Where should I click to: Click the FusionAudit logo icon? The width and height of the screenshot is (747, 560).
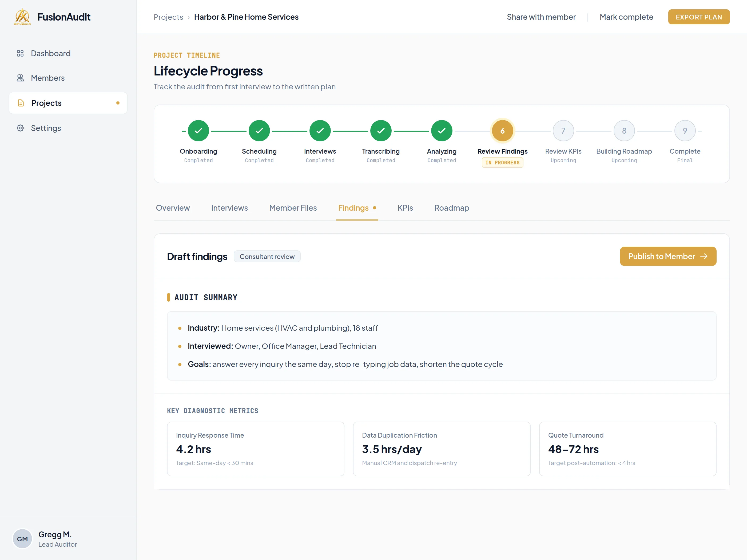tap(22, 17)
